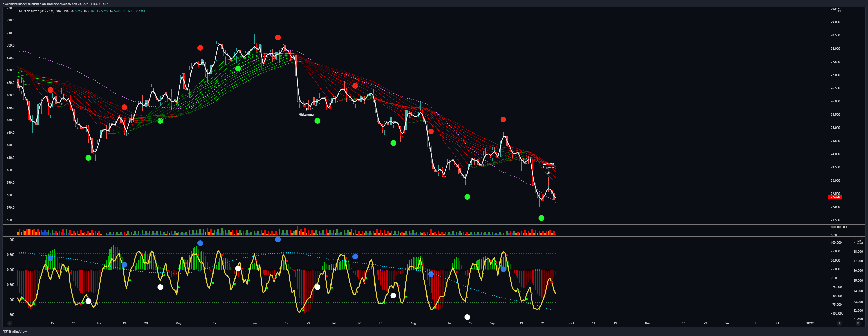Click the d-MidnightRunner published header text
Screen dimensions: 868x336
coord(55,4)
